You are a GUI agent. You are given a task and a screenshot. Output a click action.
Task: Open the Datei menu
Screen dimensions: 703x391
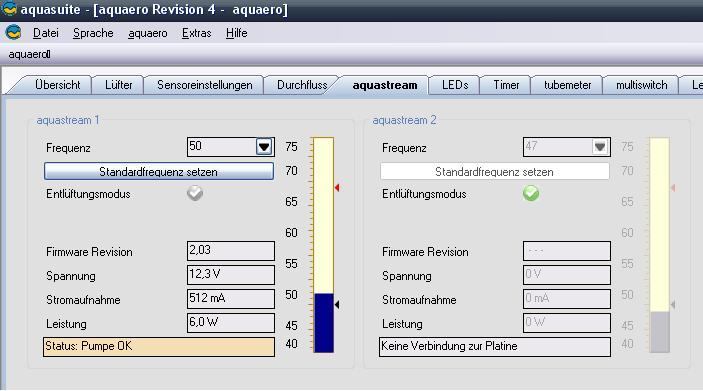[x=46, y=33]
